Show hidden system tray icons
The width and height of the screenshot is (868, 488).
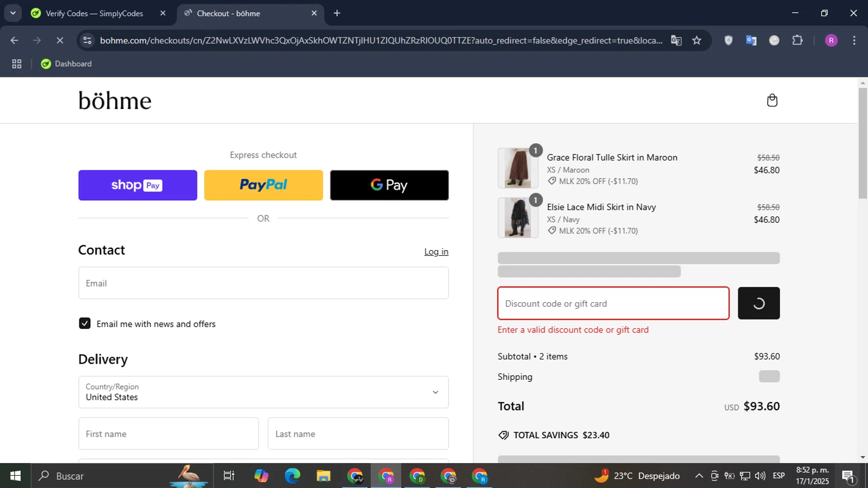(x=699, y=476)
